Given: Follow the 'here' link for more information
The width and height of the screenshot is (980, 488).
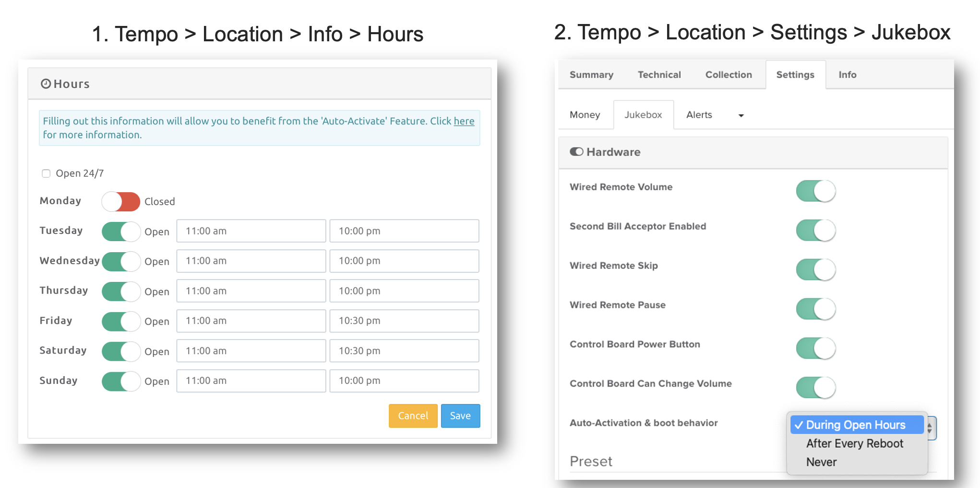Looking at the screenshot, I should [464, 121].
